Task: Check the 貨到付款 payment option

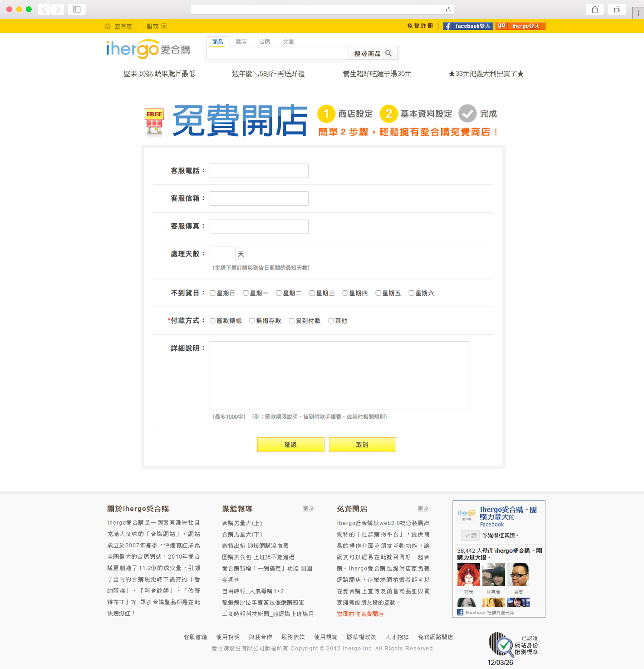Action: 291,321
